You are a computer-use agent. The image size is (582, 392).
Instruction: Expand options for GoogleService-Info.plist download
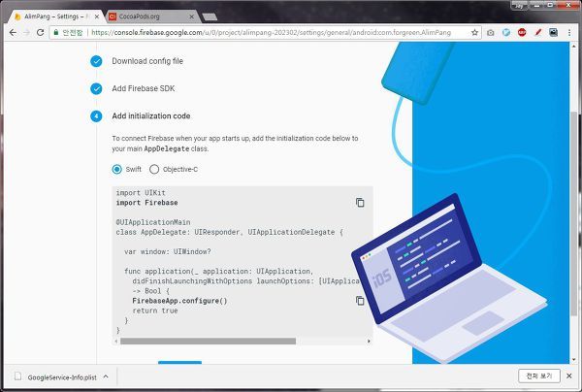click(106, 376)
